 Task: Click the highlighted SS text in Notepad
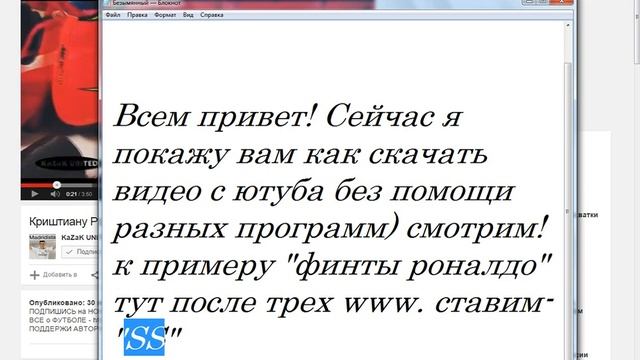point(144,337)
